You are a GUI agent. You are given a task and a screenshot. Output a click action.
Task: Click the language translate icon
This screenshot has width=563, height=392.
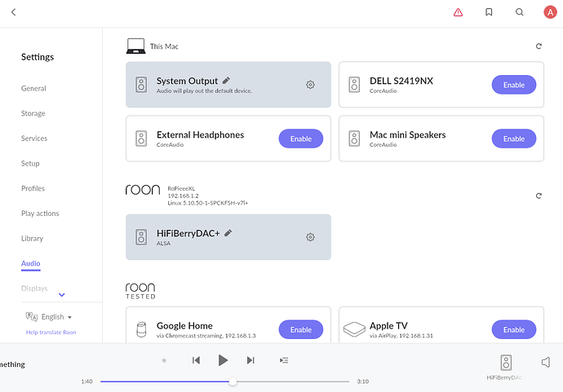pos(32,316)
